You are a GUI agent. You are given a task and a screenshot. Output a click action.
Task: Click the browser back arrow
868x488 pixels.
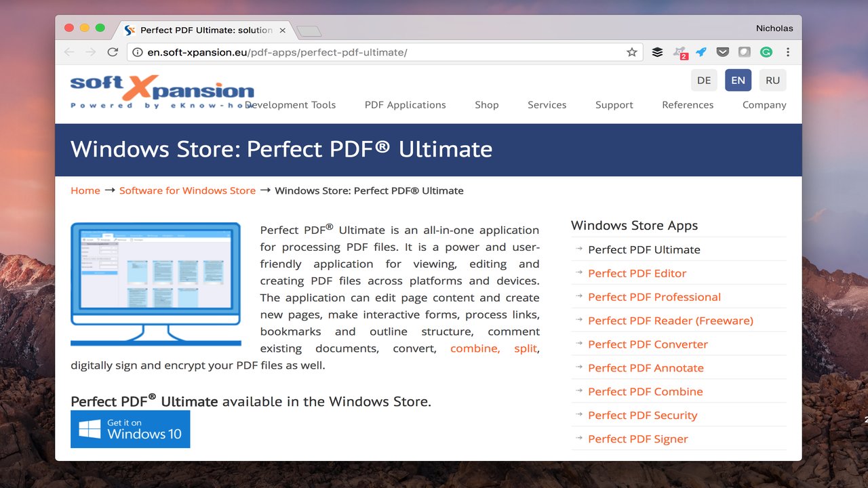point(69,52)
